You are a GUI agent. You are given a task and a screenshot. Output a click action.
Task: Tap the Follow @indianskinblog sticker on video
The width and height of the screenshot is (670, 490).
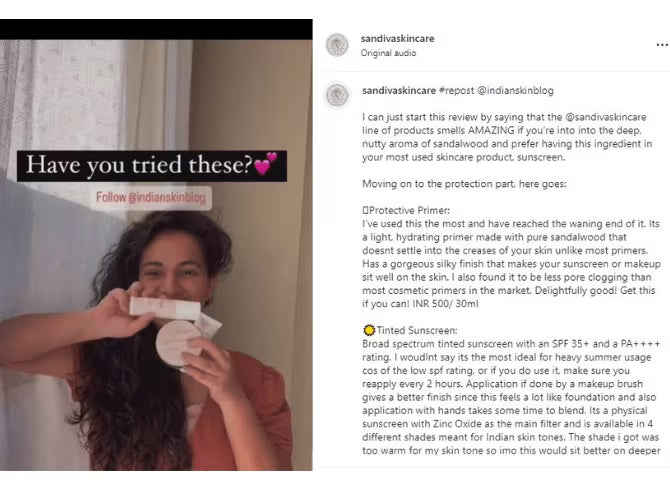pyautogui.click(x=151, y=197)
